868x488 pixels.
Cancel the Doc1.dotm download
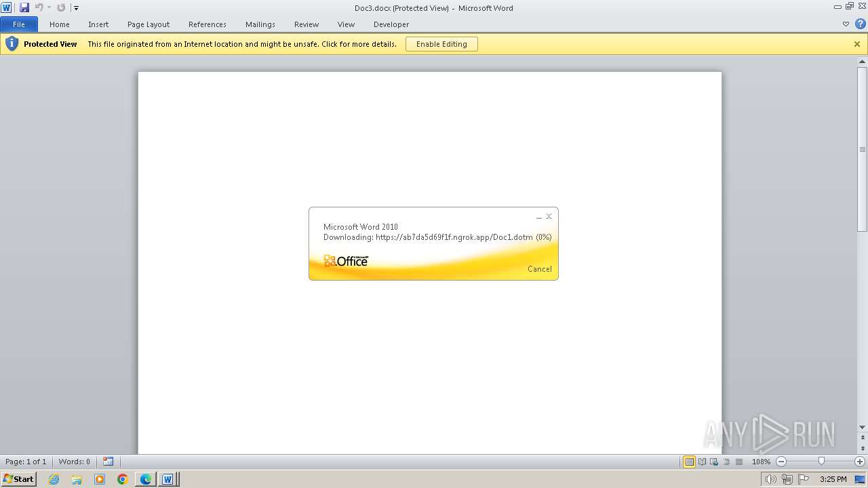pyautogui.click(x=540, y=269)
